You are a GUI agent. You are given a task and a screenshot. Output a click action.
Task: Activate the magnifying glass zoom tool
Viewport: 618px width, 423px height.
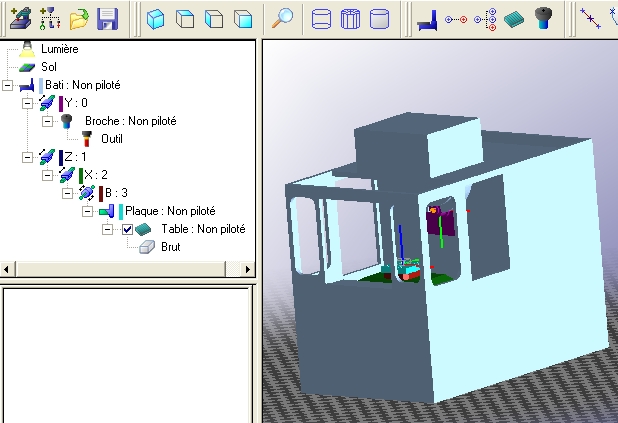point(283,18)
